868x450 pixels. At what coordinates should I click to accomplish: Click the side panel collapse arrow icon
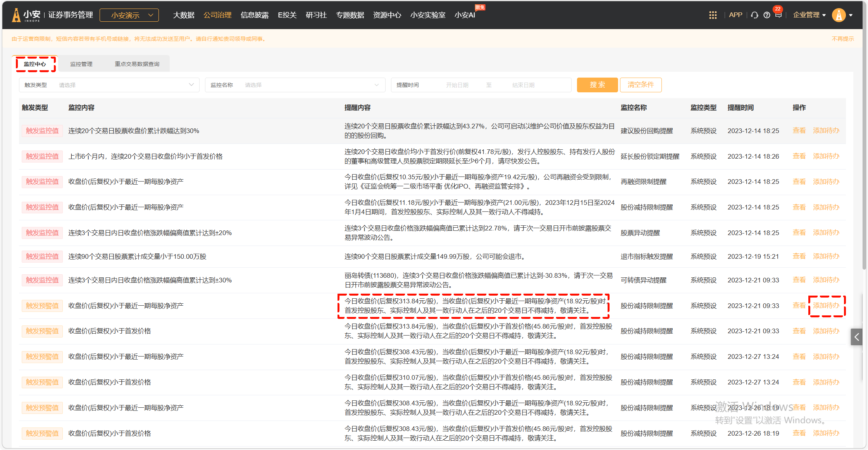pos(856,337)
